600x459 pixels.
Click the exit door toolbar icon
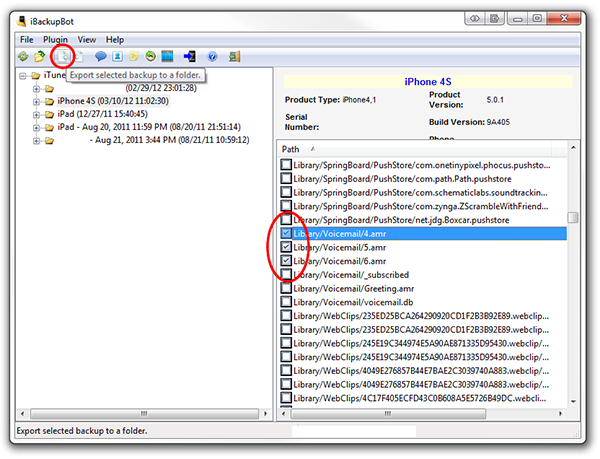(x=190, y=56)
